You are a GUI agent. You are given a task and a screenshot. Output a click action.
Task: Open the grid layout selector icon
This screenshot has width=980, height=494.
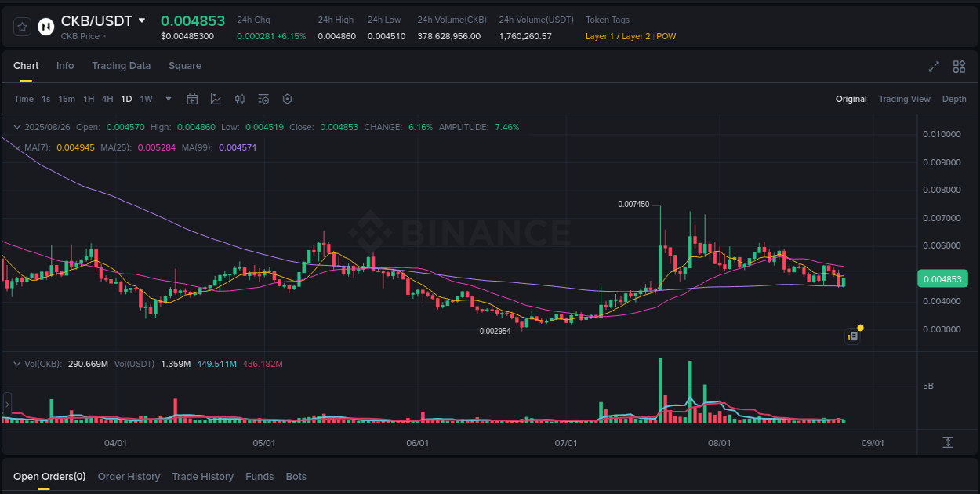click(959, 67)
